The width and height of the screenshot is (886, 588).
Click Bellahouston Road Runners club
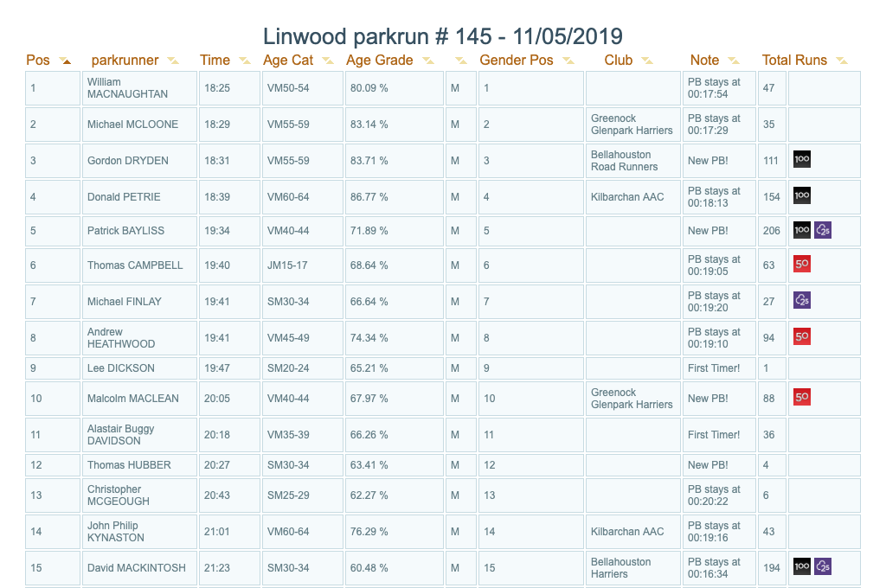pos(625,161)
